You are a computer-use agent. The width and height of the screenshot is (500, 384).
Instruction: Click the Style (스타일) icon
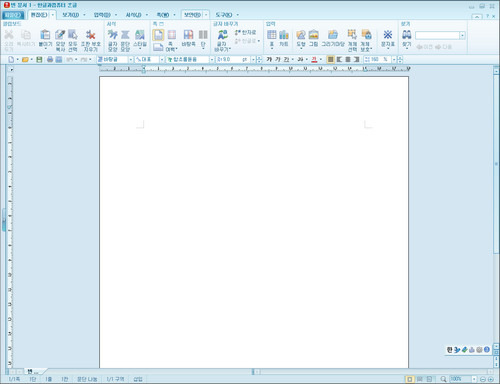[140, 35]
